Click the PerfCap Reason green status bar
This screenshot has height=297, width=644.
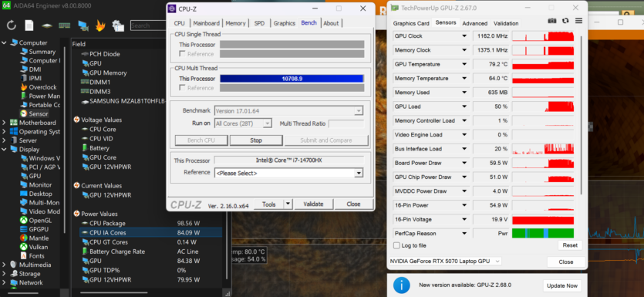[x=543, y=234]
